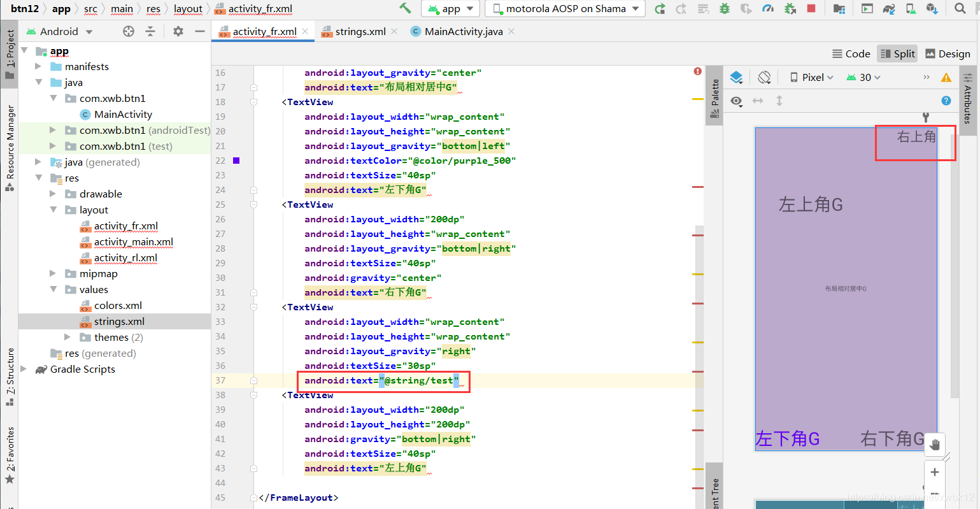The width and height of the screenshot is (980, 509).
Task: Switch editor to Code mode
Action: pos(851,54)
